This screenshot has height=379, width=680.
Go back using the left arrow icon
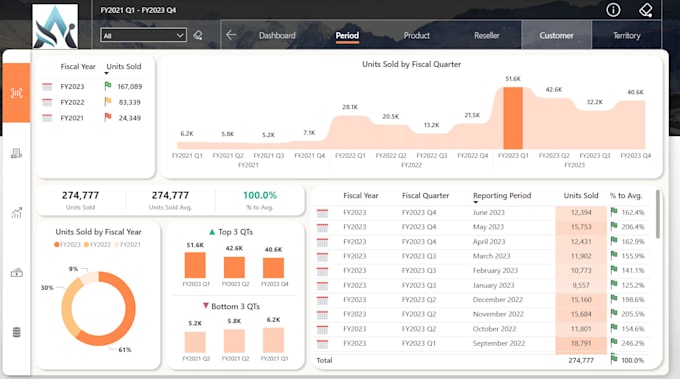(231, 35)
